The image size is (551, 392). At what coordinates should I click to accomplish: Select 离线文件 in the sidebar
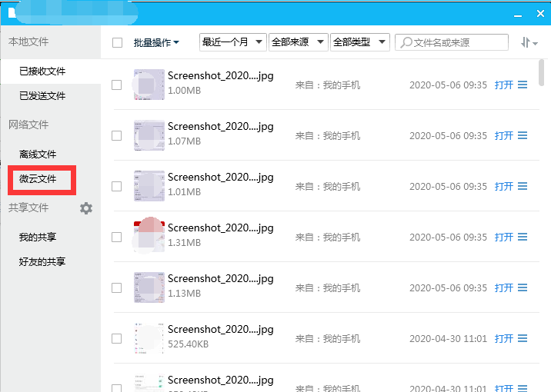click(38, 154)
